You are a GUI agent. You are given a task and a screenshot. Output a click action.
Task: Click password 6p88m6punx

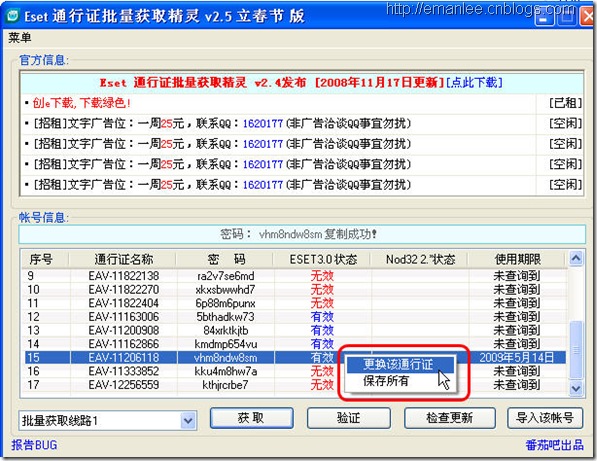point(225,303)
